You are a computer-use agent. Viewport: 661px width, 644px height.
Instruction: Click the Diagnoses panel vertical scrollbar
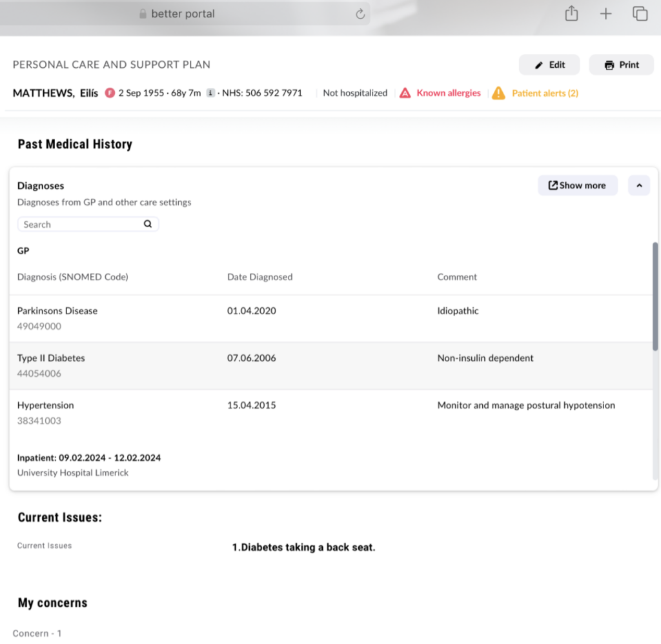tap(655, 297)
